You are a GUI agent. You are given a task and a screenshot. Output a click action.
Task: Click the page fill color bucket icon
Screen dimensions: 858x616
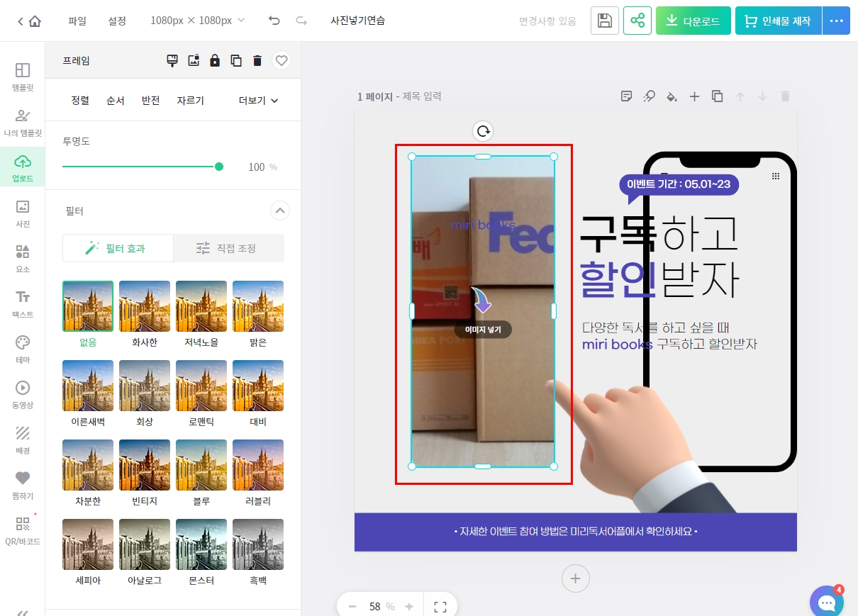point(672,96)
